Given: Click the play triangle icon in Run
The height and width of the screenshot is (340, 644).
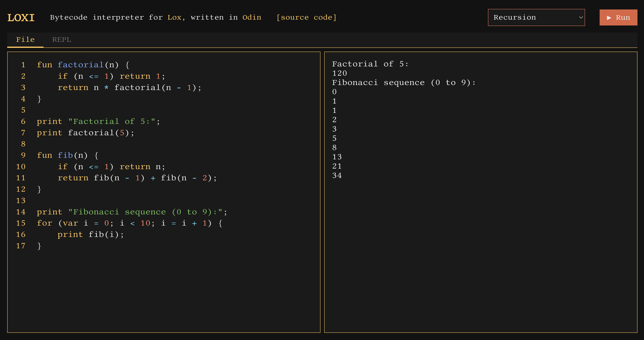Looking at the screenshot, I should (x=609, y=18).
